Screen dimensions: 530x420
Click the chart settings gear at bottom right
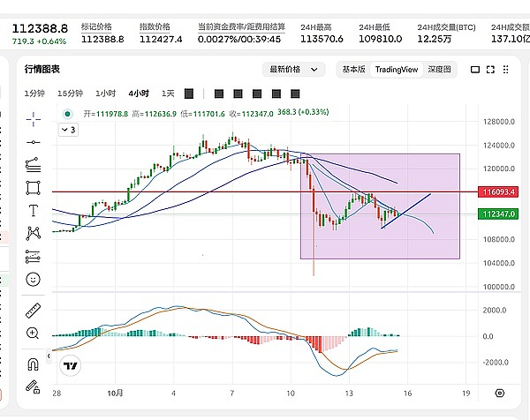tap(500, 393)
